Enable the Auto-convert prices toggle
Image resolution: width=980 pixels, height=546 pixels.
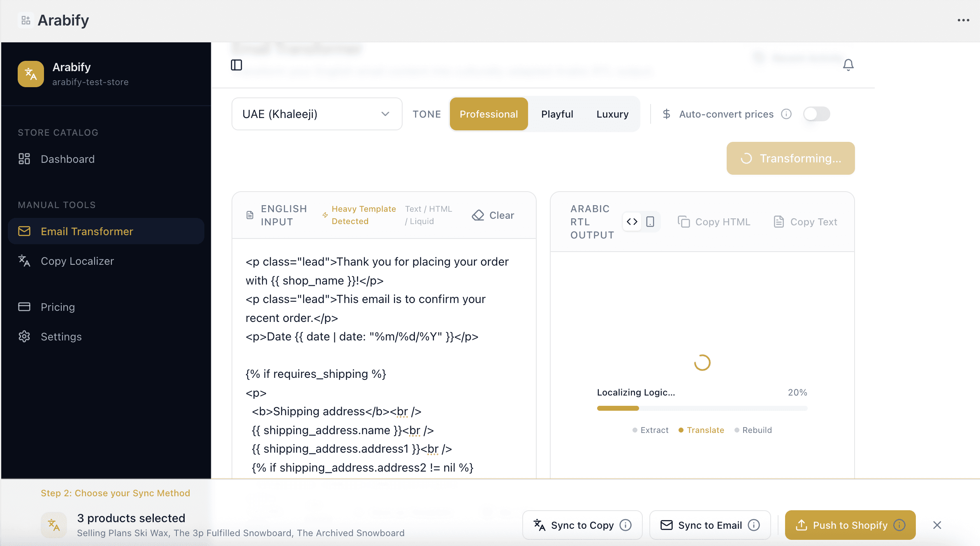point(816,114)
